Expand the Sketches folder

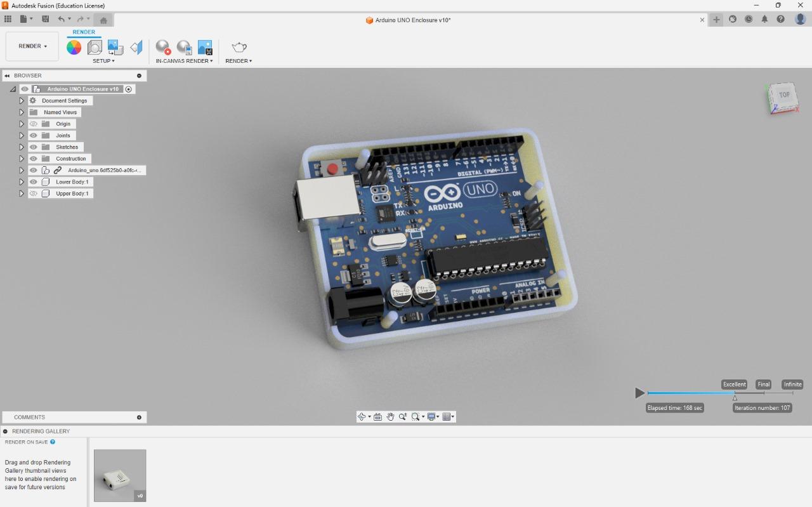coord(22,147)
